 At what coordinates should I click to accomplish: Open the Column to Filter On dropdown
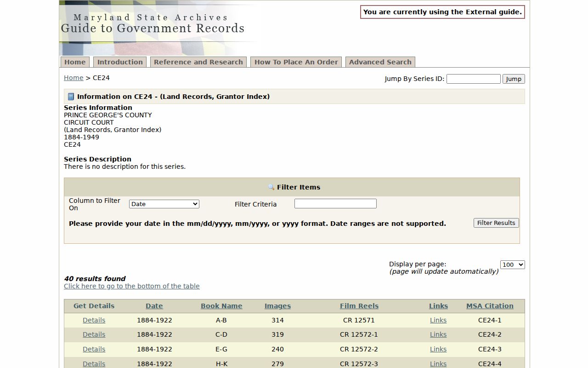(164, 204)
